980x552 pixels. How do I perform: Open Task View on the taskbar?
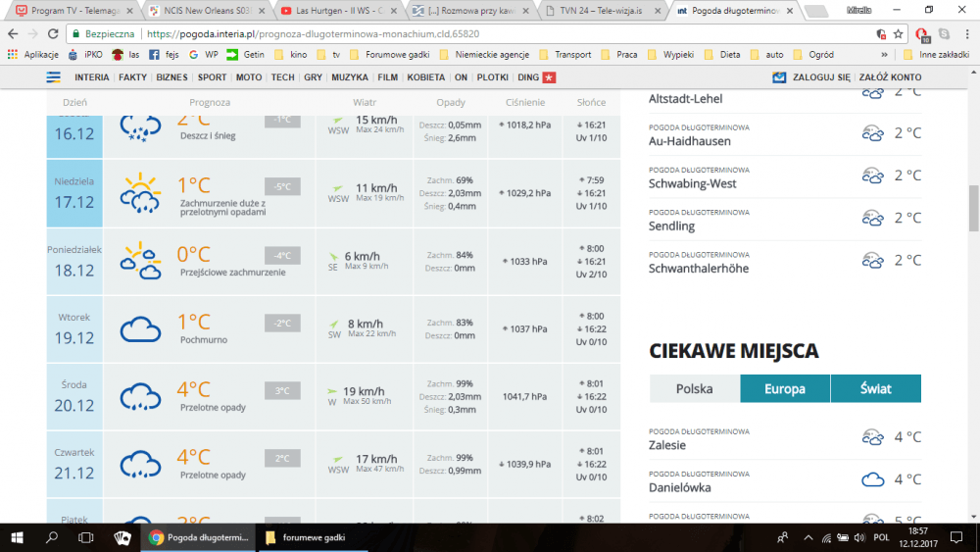pyautogui.click(x=85, y=537)
